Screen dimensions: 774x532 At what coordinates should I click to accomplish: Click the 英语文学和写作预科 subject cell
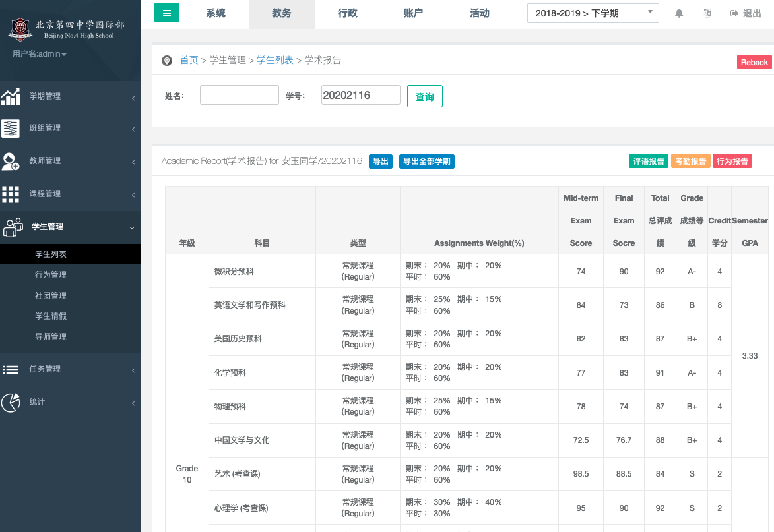click(x=262, y=305)
